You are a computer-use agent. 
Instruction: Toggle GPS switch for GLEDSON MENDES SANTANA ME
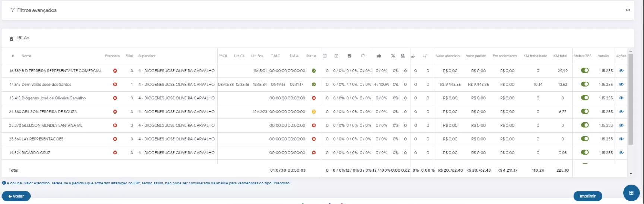(x=585, y=125)
